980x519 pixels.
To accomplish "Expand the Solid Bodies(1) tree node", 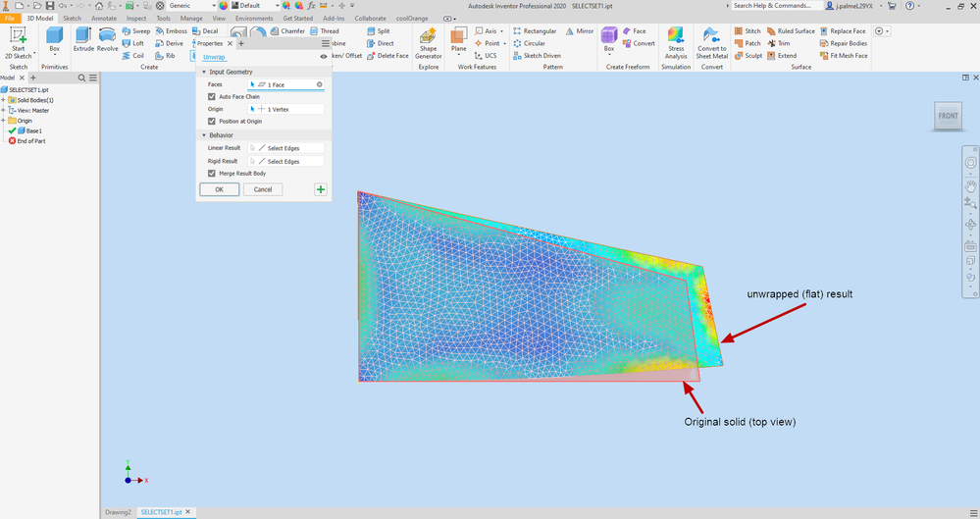I will [x=4, y=100].
